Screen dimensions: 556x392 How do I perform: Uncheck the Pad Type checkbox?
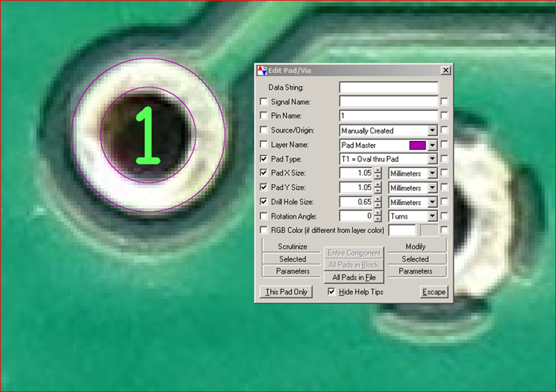pos(263,159)
